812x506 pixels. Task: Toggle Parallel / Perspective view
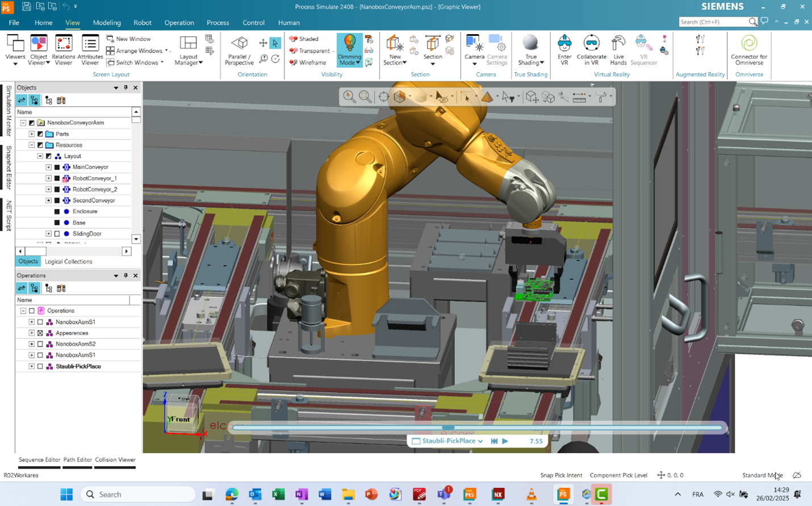pos(239,49)
